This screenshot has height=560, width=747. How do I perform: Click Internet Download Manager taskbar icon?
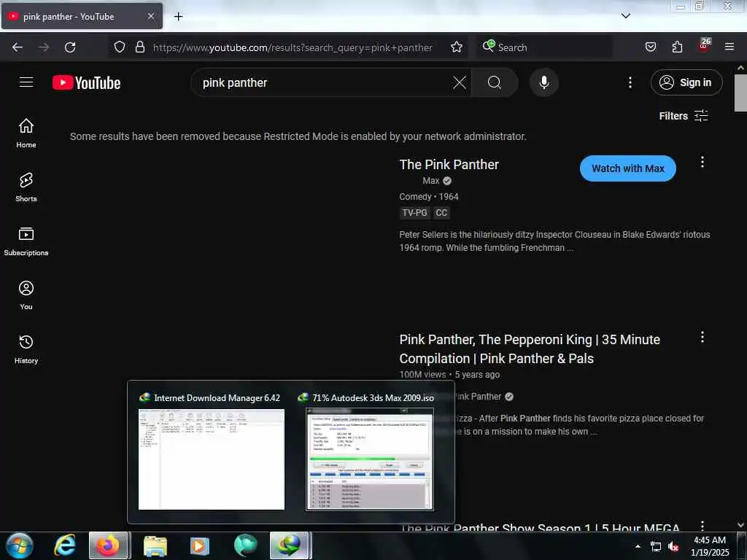pos(290,545)
